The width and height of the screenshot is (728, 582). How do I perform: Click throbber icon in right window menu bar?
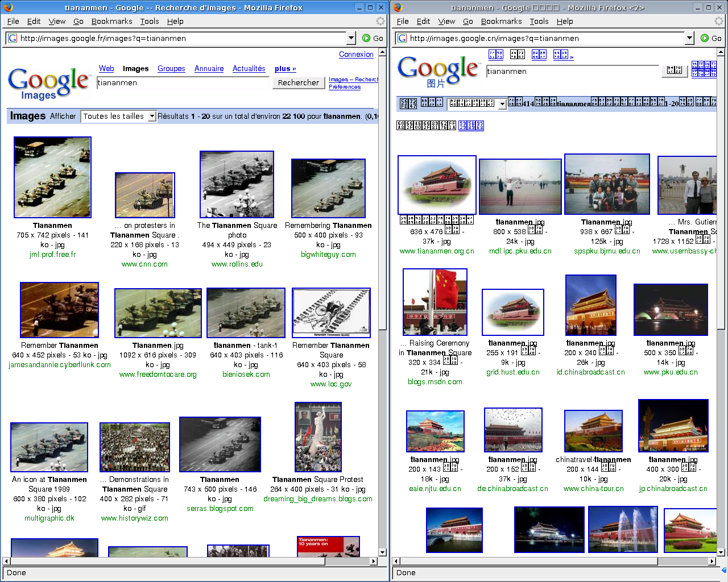718,21
